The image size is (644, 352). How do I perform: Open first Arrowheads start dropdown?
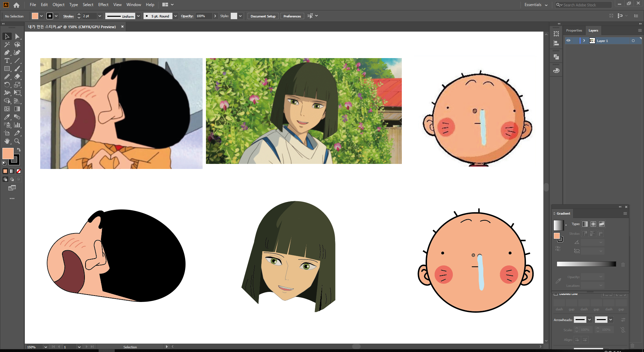pos(589,320)
